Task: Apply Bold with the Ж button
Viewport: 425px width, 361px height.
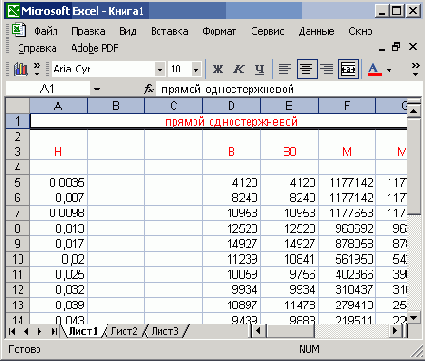Action: point(218,69)
